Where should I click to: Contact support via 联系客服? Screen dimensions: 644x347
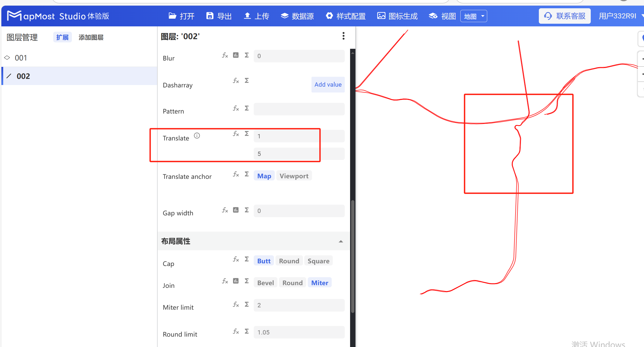click(x=565, y=16)
